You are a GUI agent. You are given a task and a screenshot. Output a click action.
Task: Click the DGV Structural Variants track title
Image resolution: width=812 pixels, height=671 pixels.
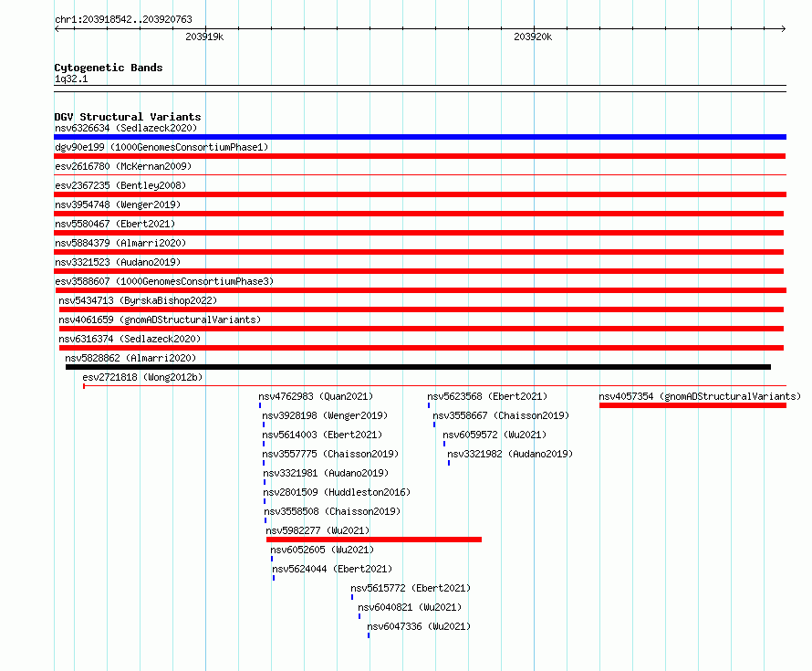[128, 117]
